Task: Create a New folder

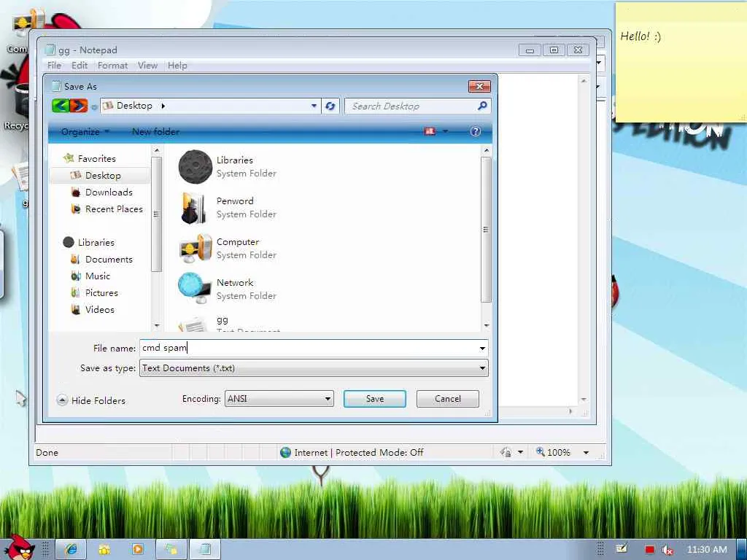Action: [156, 131]
